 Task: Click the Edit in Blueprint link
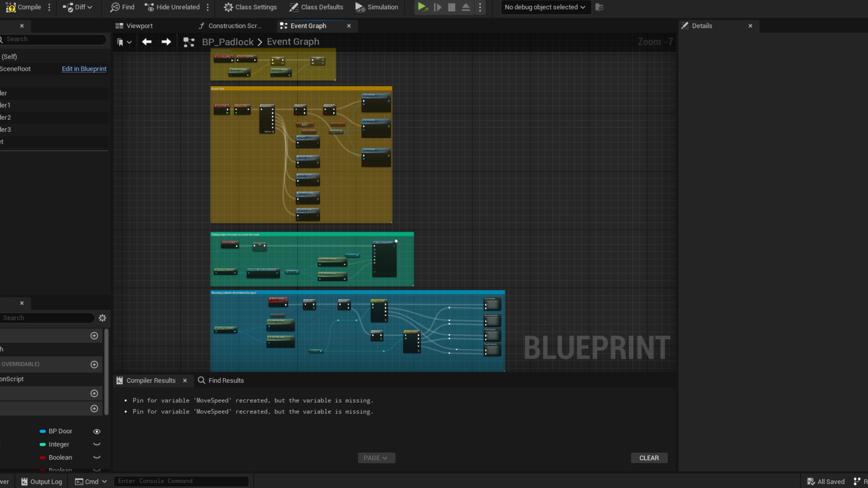(84, 69)
